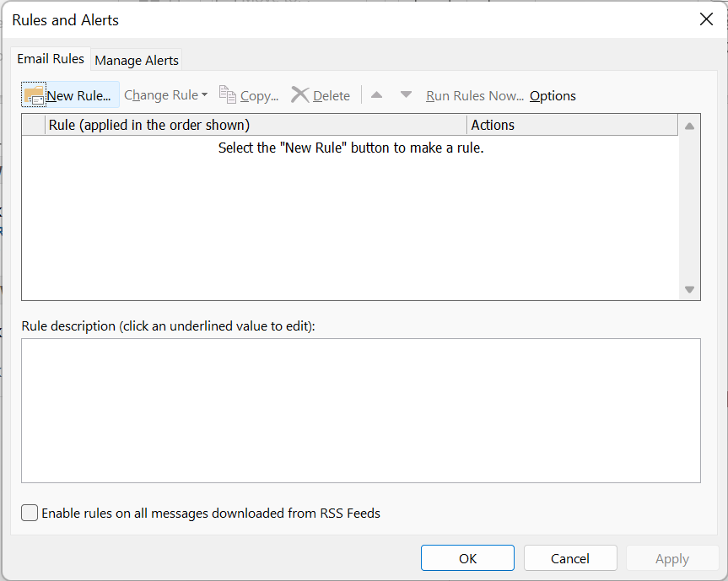
Task: Enable rules on RSS Feeds messages checkbox
Action: [x=30, y=513]
